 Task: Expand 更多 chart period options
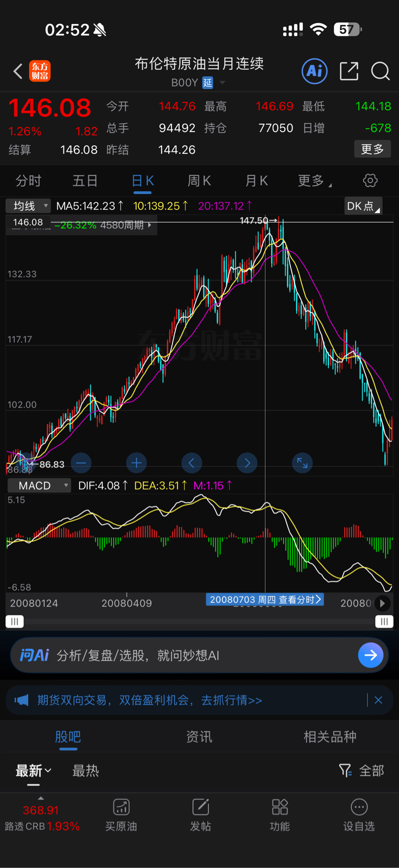tap(315, 180)
